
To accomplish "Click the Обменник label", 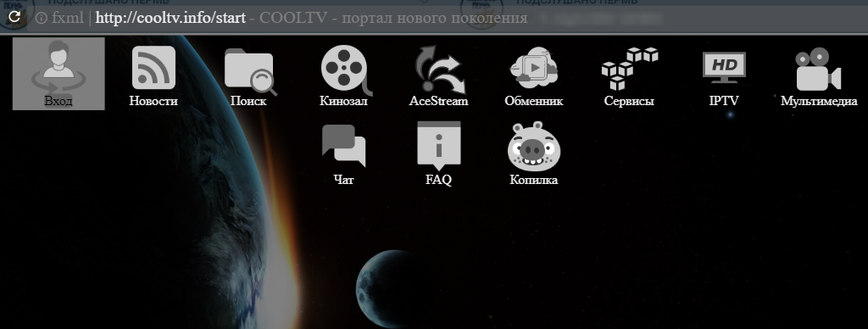I will (534, 101).
